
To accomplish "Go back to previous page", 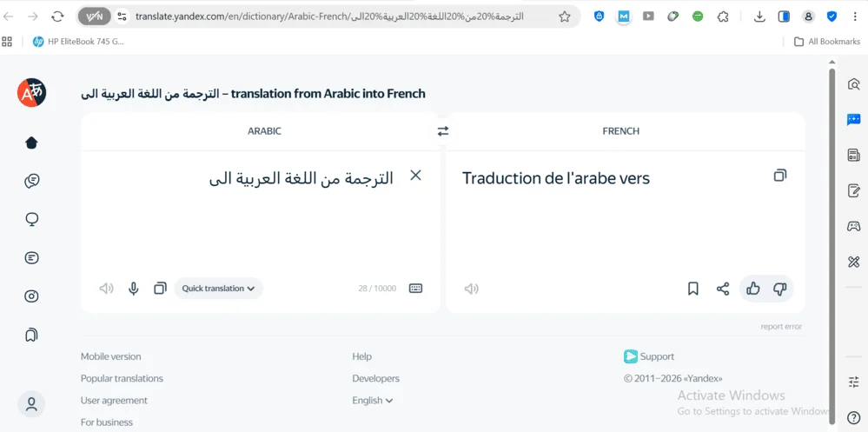I will [x=8, y=17].
